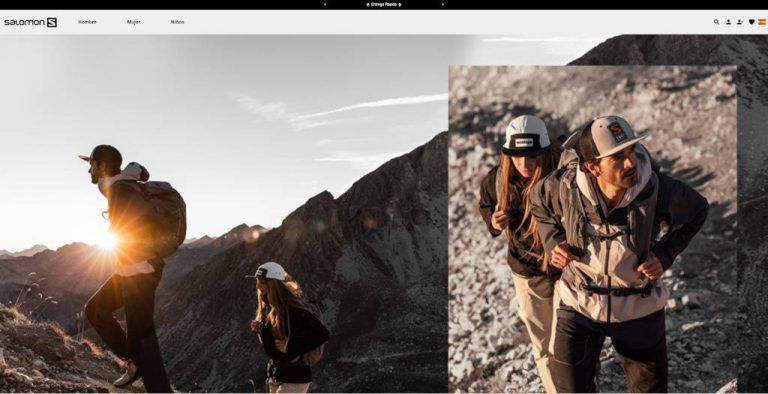This screenshot has height=394, width=768.
Task: Open the account person icon
Action: [728, 22]
